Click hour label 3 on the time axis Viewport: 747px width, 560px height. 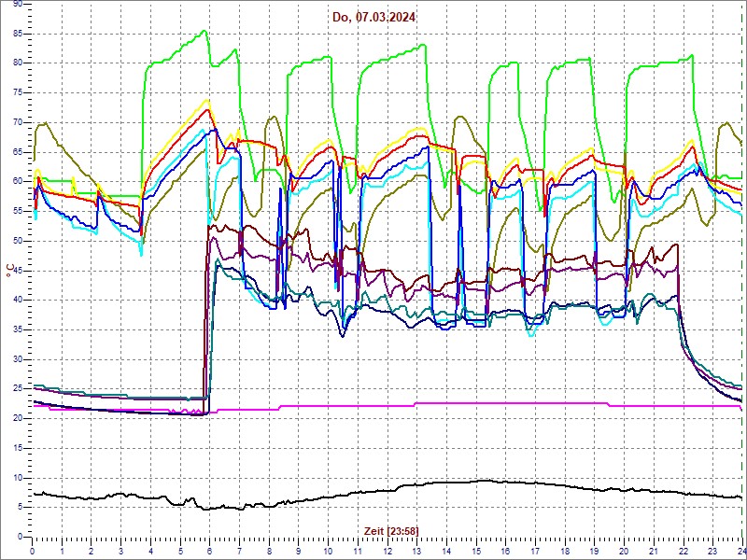point(121,551)
